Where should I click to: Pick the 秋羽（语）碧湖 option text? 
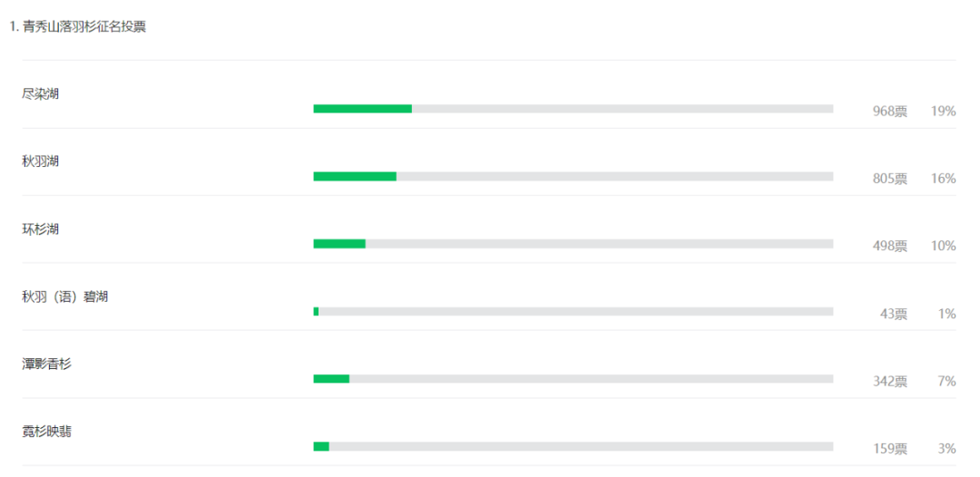pyautogui.click(x=65, y=297)
